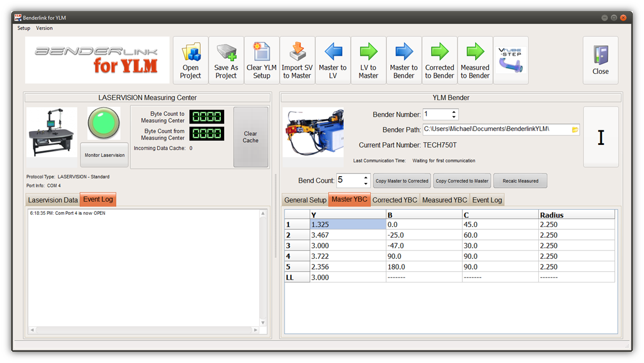644x363 pixels.
Task: Select the Y cell in row 3
Action: click(x=348, y=246)
